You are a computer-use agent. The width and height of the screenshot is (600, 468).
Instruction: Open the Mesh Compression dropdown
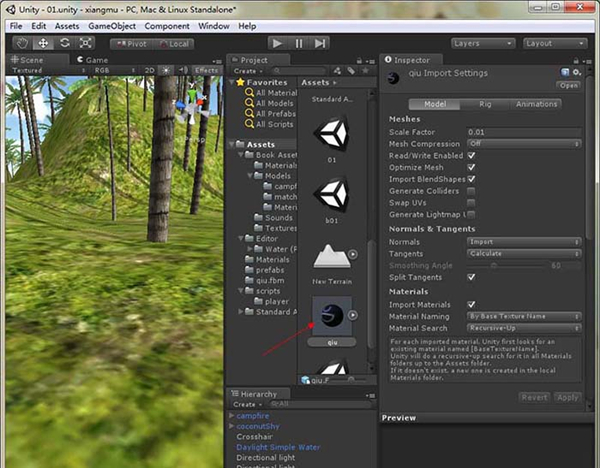coord(524,144)
